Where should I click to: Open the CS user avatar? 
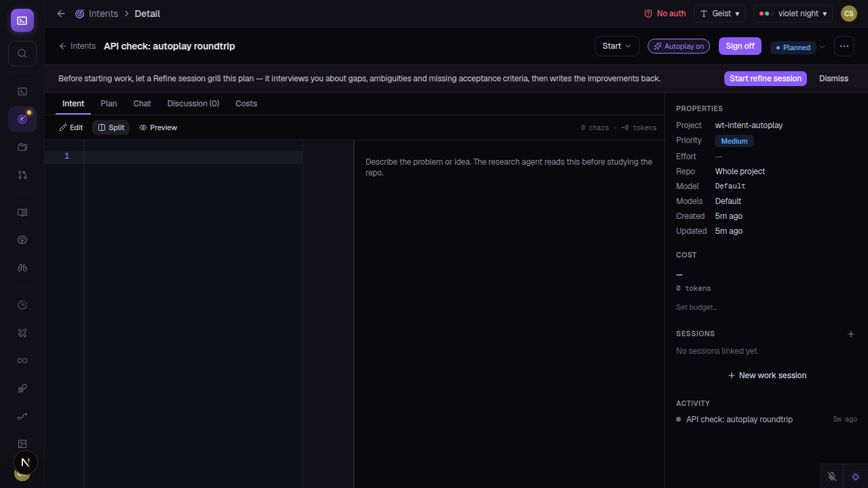(x=849, y=14)
